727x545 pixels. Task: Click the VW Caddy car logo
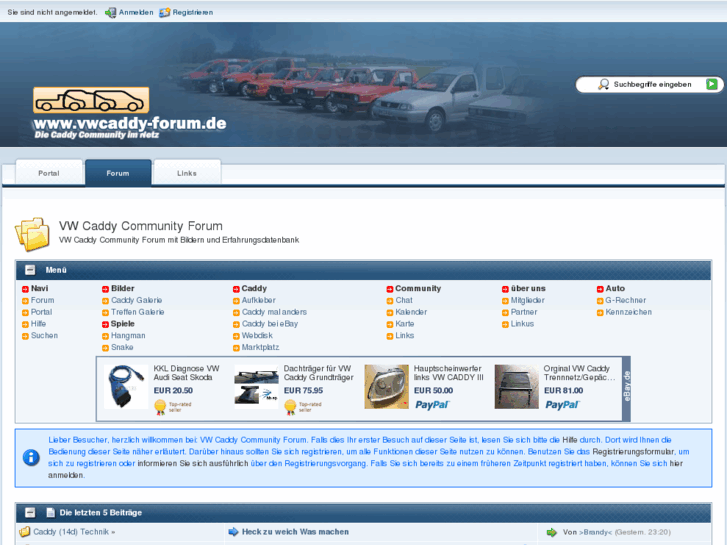click(91, 100)
